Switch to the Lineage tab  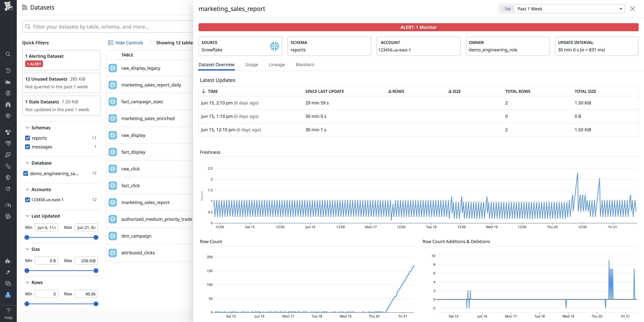click(x=277, y=64)
